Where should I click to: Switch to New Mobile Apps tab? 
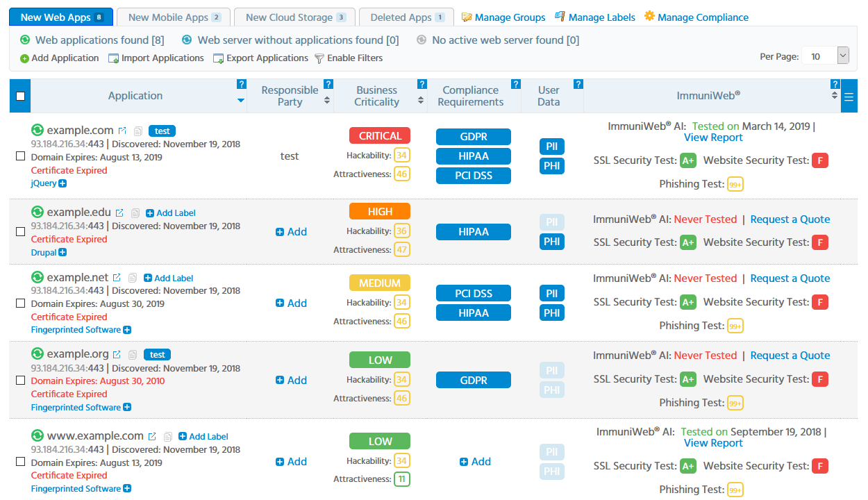point(174,17)
